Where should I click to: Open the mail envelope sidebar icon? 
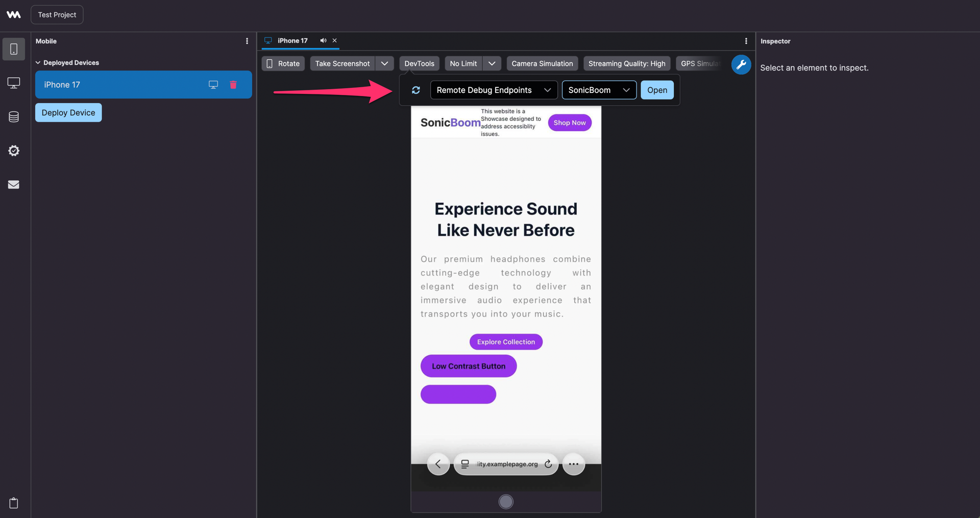pos(14,185)
